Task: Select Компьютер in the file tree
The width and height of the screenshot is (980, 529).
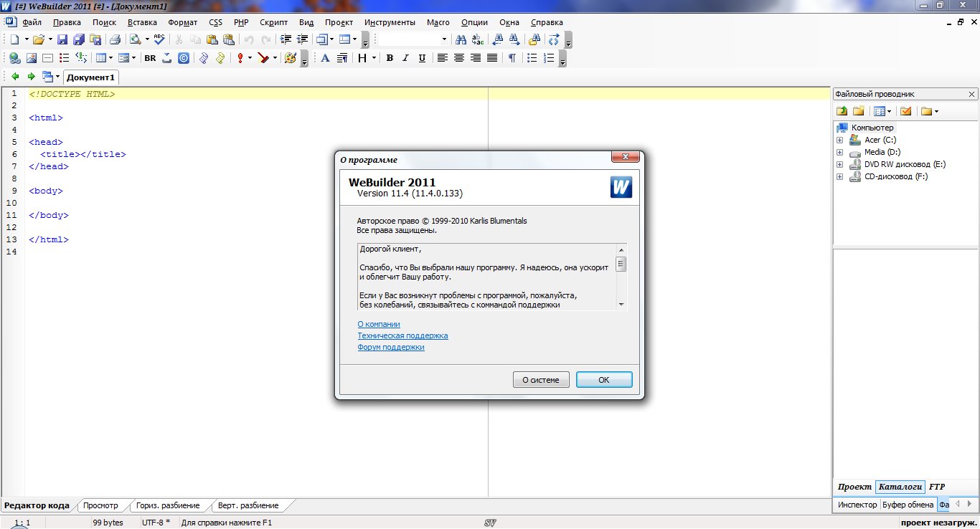Action: tap(872, 128)
